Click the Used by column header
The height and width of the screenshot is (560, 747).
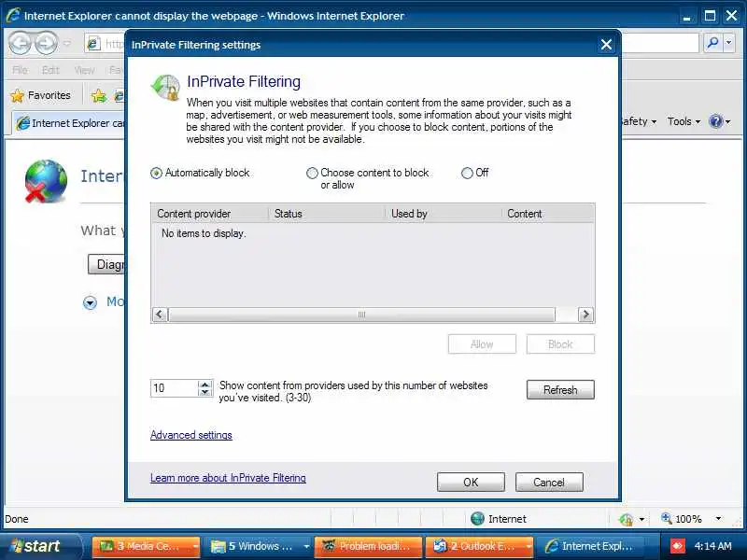pos(443,214)
